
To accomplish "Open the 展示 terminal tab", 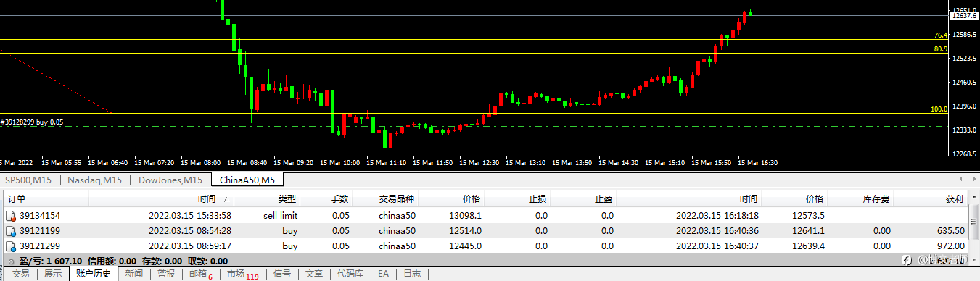I will [x=53, y=274].
